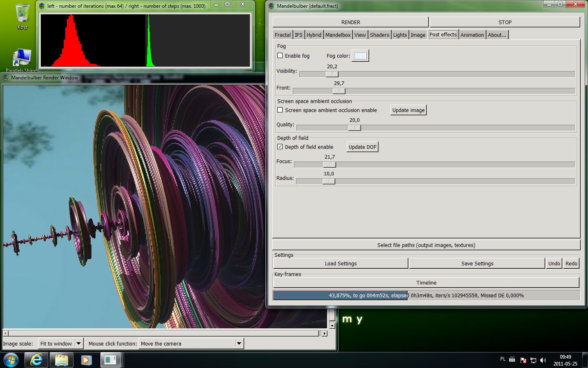Open Windows Media Player from the taskbar
This screenshot has height=368, width=588.
pos(86,360)
